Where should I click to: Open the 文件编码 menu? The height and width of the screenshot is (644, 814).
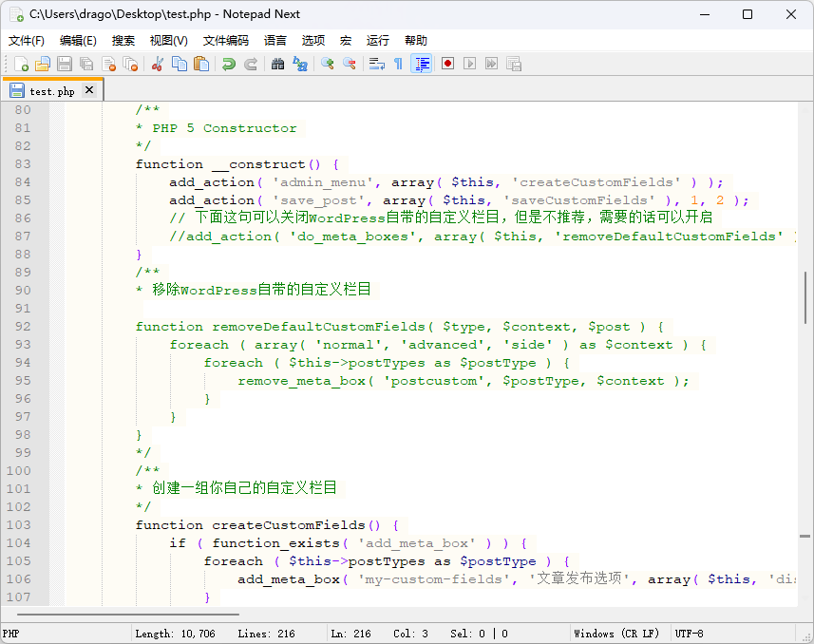tap(226, 41)
